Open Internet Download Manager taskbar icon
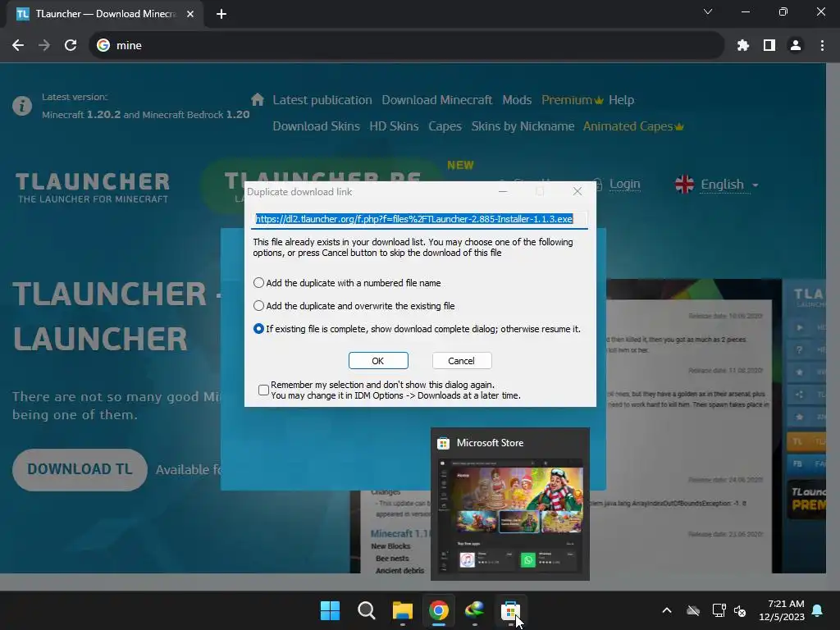840x630 pixels. [474, 610]
